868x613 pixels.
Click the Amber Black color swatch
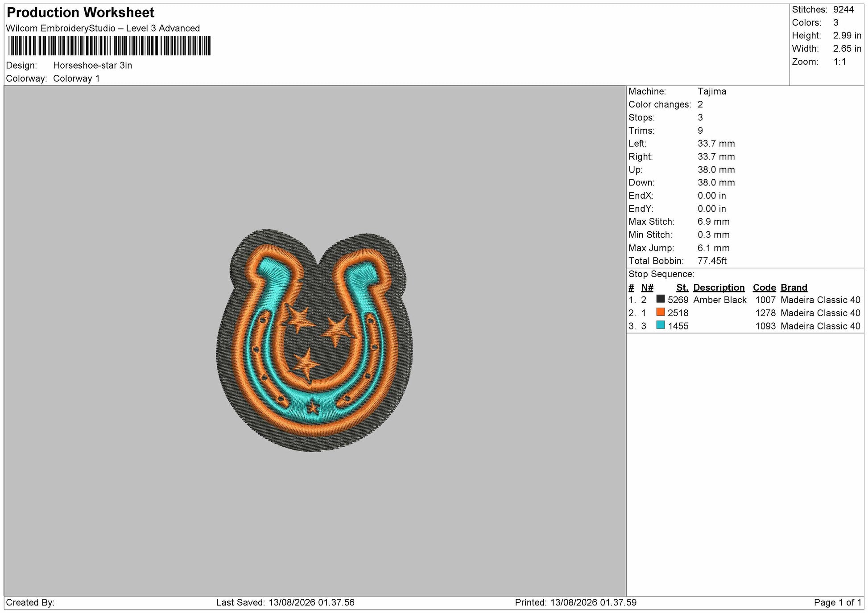(661, 299)
